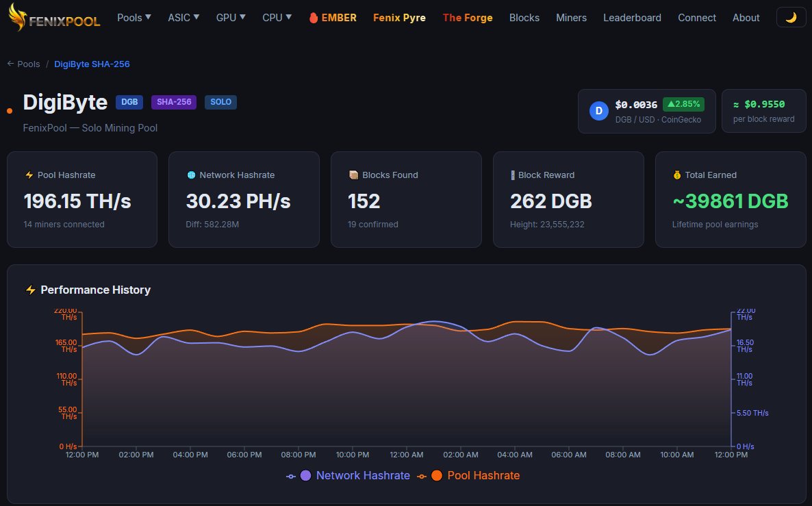Expand the GPU dropdown menu
The height and width of the screenshot is (506, 812).
[231, 18]
